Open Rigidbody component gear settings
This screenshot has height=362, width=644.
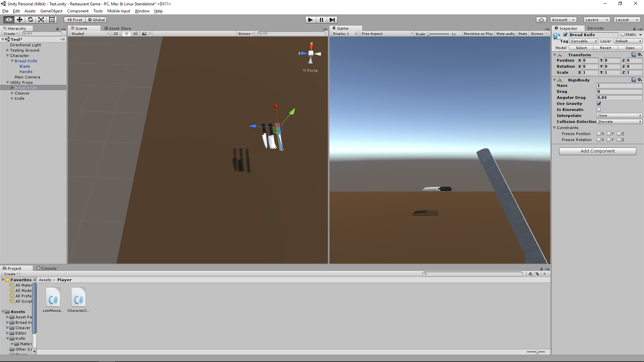point(640,80)
